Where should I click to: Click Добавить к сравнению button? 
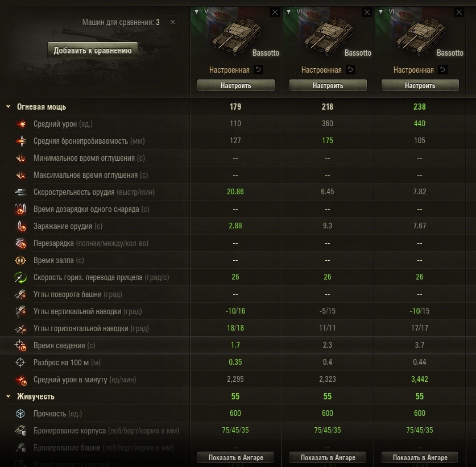93,51
